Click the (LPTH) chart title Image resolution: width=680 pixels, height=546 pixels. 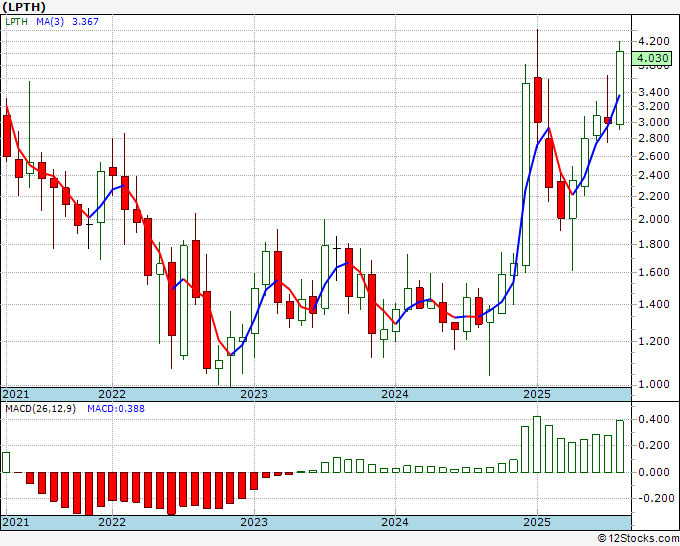pyautogui.click(x=24, y=7)
